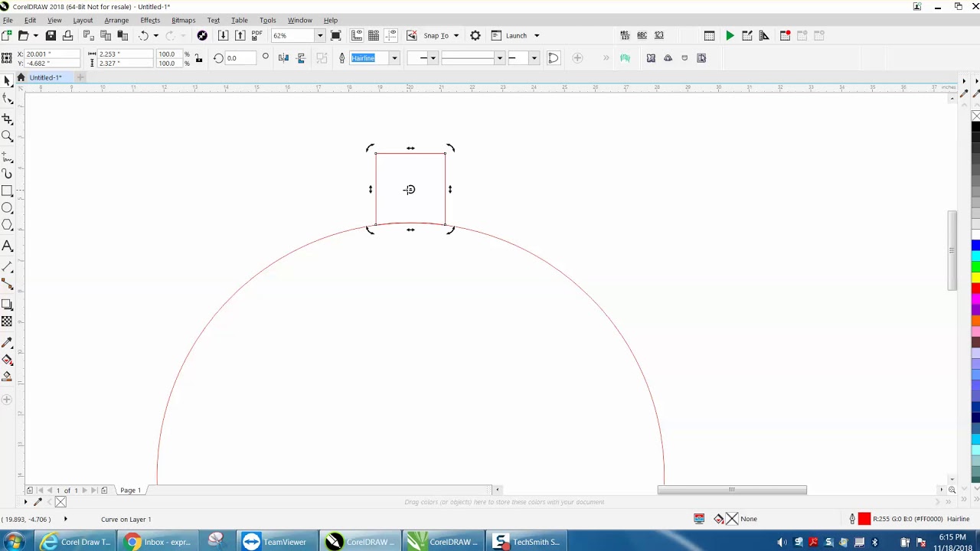The image size is (980, 551).
Task: Open TeamViewer from the taskbar
Action: (274, 542)
